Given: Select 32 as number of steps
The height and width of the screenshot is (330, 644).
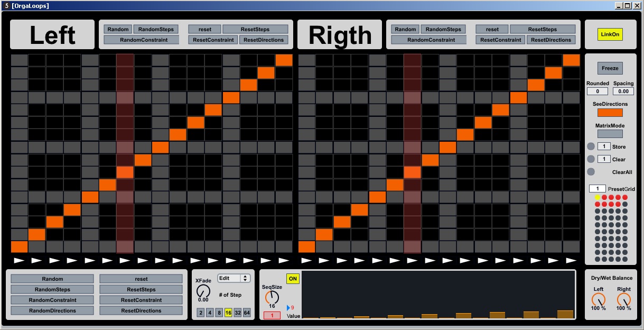Looking at the screenshot, I should pyautogui.click(x=238, y=313).
